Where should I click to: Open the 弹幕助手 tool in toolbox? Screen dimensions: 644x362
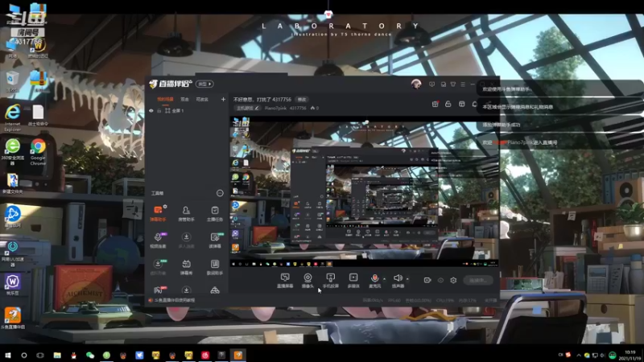(158, 213)
